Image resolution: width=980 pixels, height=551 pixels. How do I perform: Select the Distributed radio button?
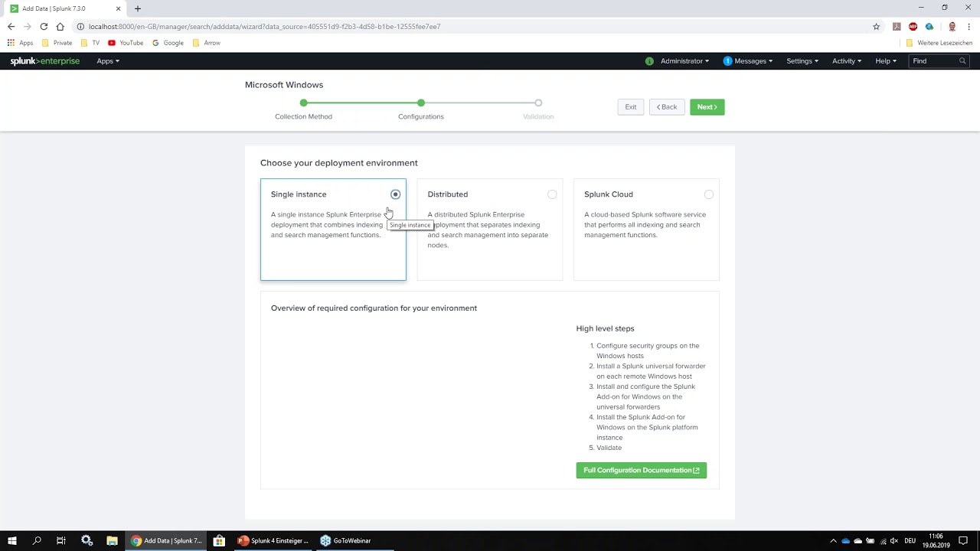click(552, 194)
